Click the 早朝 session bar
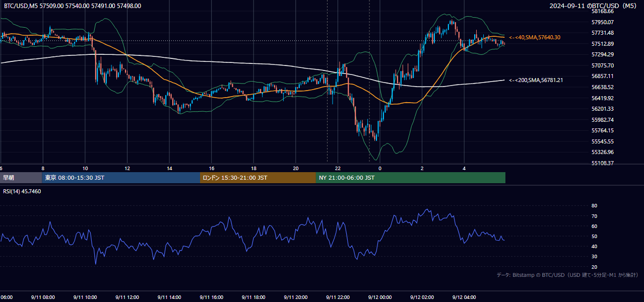This screenshot has height=302, width=644. (x=21, y=178)
